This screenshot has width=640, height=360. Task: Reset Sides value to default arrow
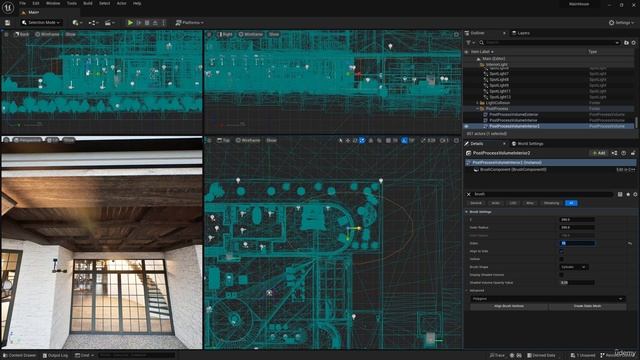[629, 243]
